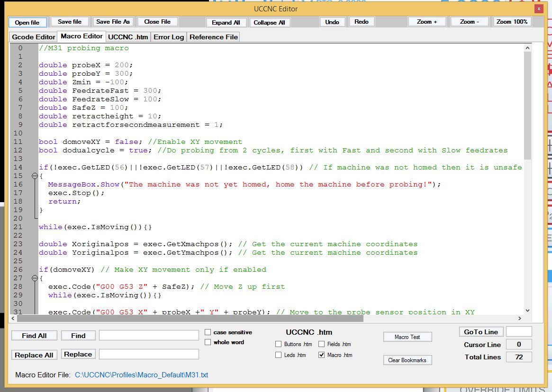Run Macro Test
552x392 pixels.
click(x=407, y=337)
